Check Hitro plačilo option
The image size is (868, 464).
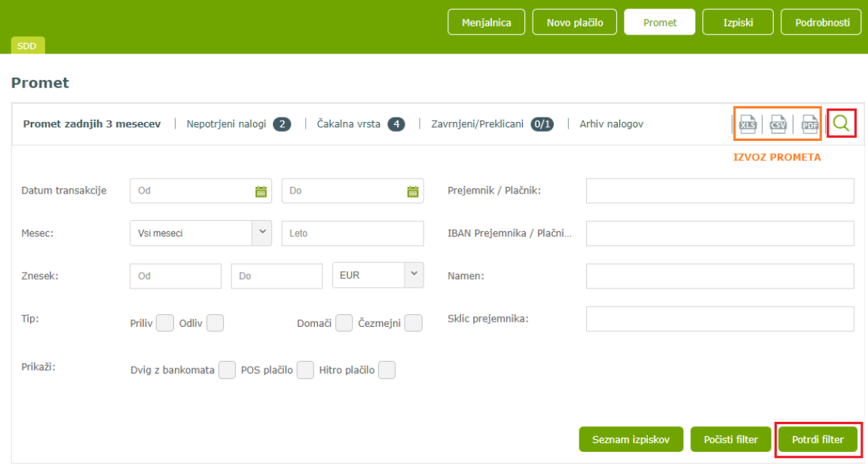click(x=387, y=370)
